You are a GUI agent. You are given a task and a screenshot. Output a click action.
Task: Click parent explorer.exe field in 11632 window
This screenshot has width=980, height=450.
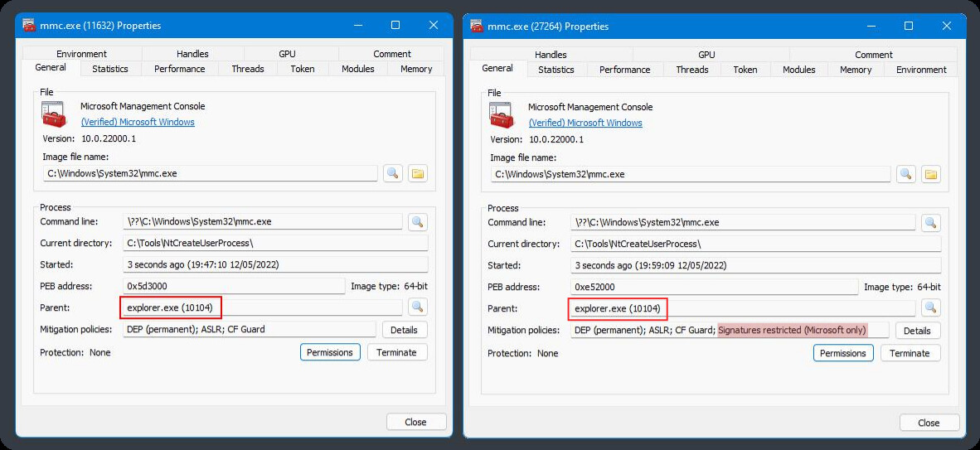click(x=263, y=307)
